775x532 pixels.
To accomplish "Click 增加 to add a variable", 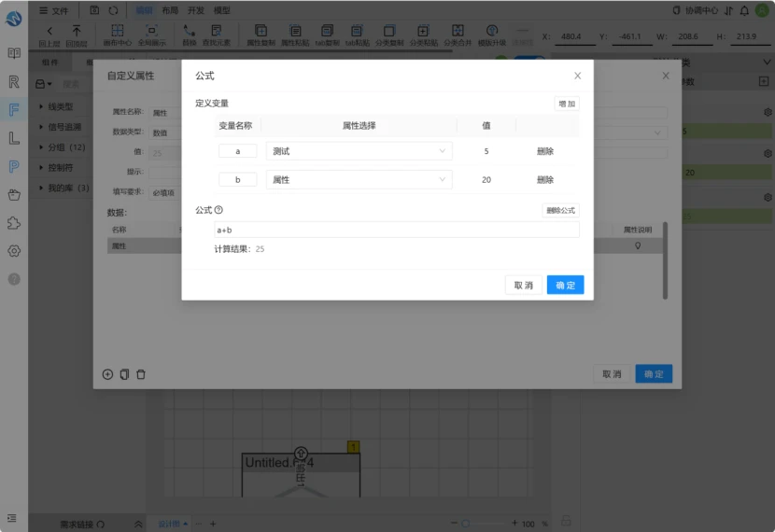I will click(567, 104).
